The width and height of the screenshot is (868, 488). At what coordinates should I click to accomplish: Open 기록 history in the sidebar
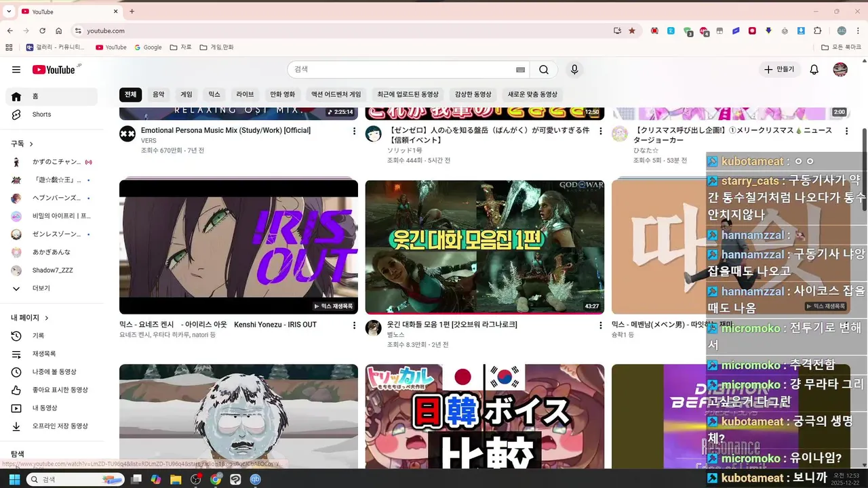coord(52,335)
